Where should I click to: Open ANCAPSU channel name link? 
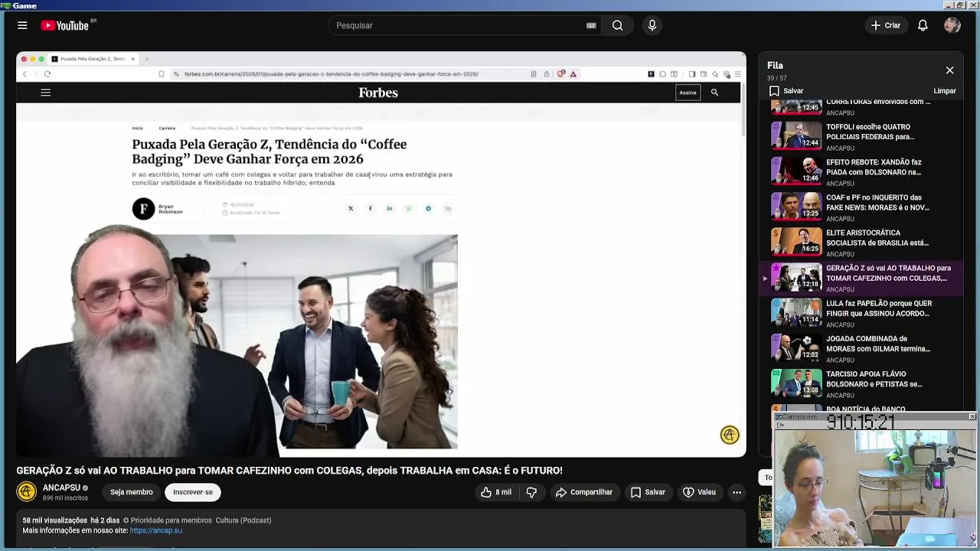click(61, 487)
